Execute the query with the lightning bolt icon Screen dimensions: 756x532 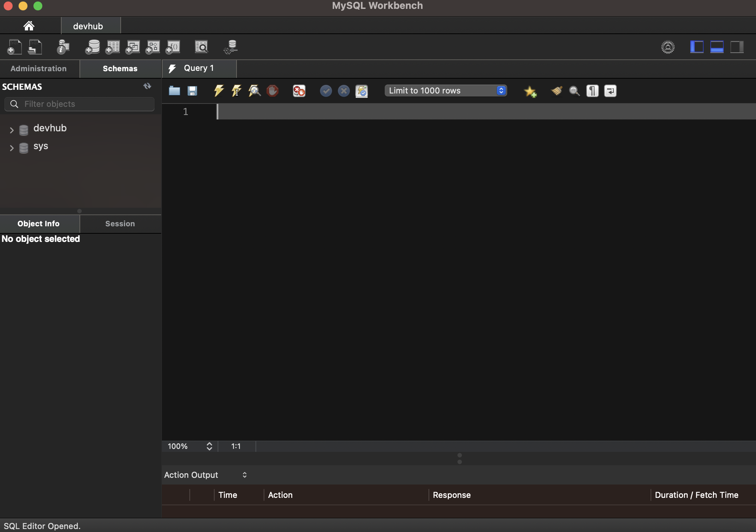tap(219, 91)
